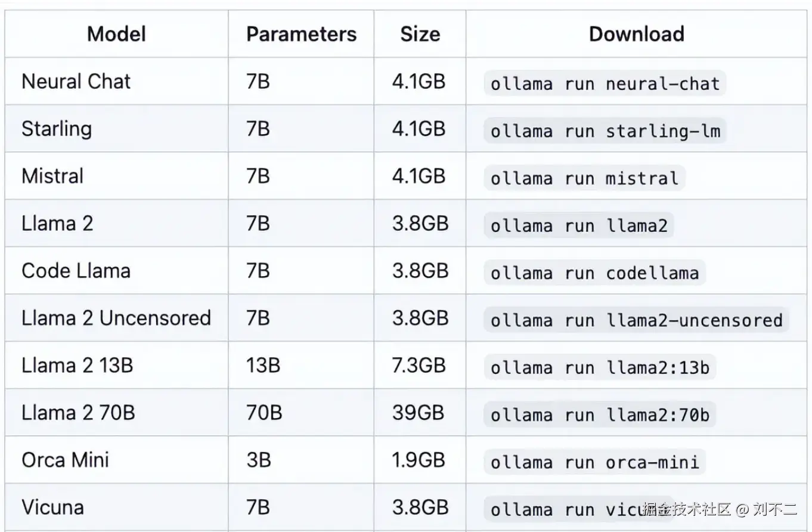The height and width of the screenshot is (532, 812).
Task: Select the "ollama run starling-lm" command
Action: (x=605, y=131)
